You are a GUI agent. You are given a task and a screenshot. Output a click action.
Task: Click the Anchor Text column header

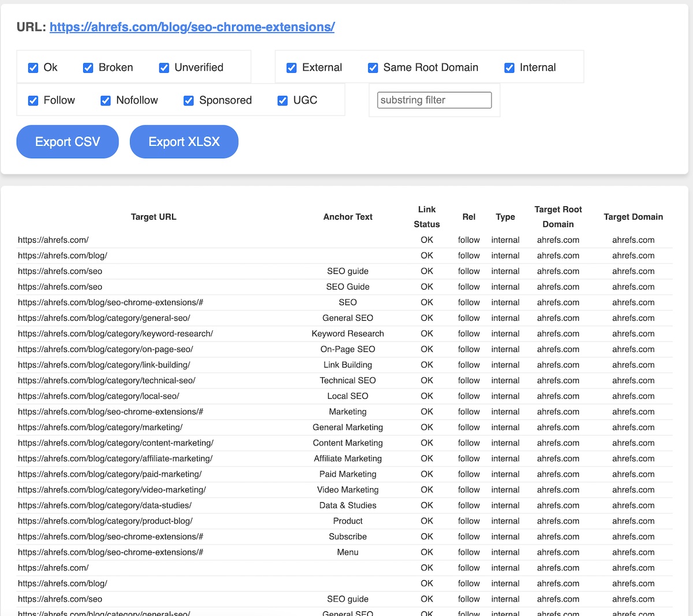(348, 217)
